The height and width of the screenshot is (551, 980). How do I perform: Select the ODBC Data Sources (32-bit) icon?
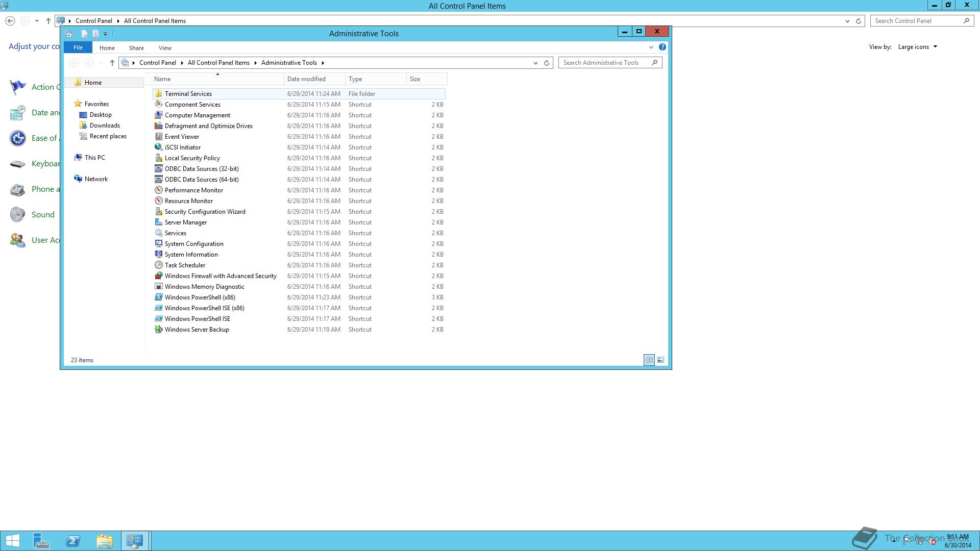pyautogui.click(x=159, y=168)
